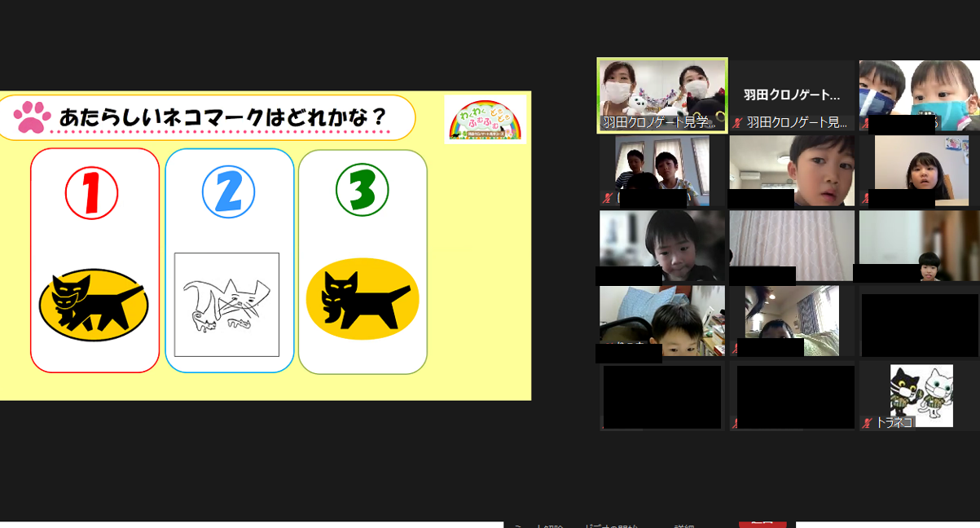Click the slide title あたらしいネコマークはどれかな？

[223, 117]
